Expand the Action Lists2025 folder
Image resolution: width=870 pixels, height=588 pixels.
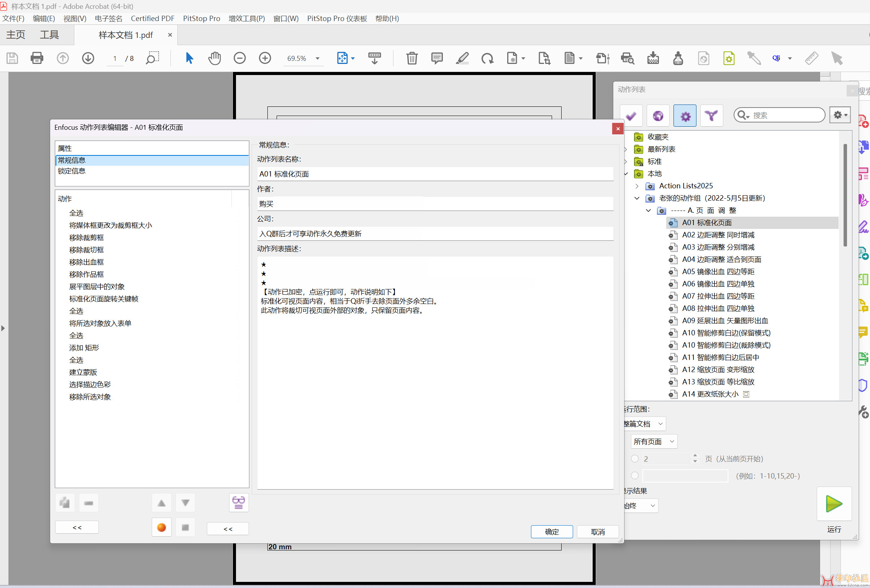point(637,186)
